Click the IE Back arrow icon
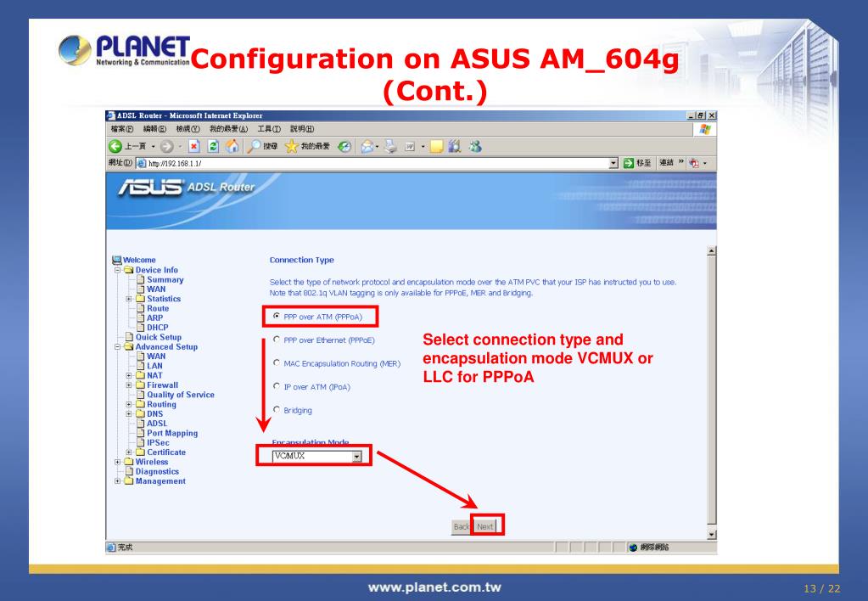 click(115, 146)
